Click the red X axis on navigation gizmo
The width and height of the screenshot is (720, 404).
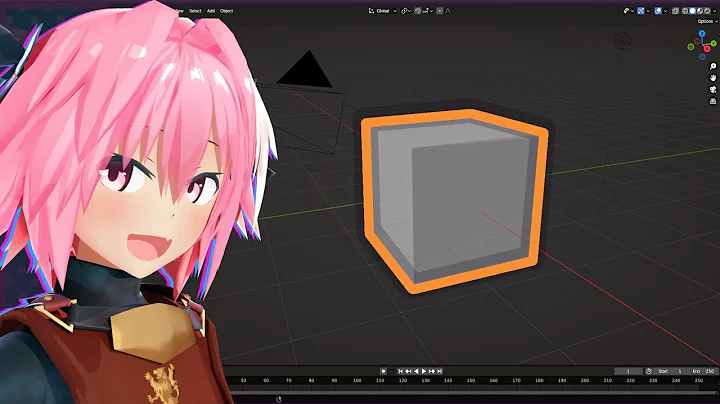tap(707, 49)
